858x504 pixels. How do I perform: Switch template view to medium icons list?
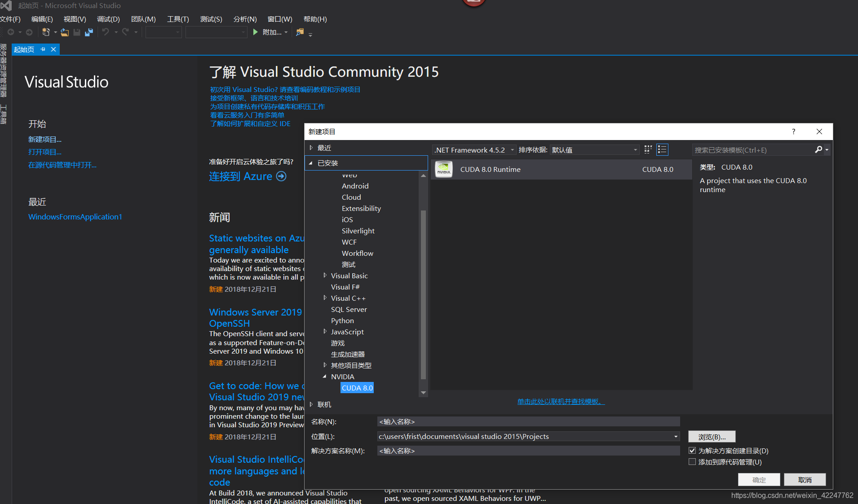662,149
